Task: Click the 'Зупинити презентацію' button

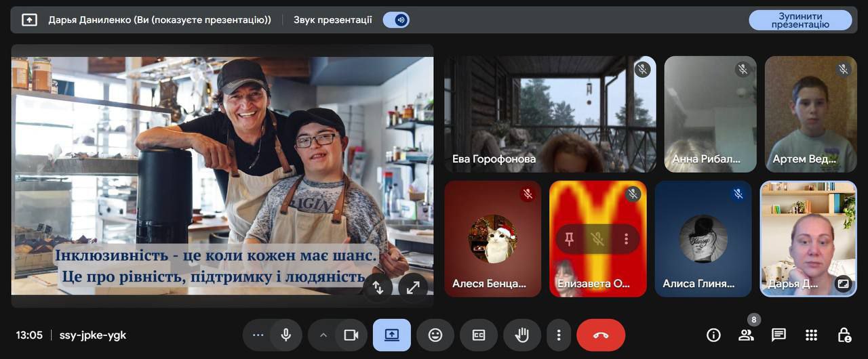Action: tap(800, 20)
